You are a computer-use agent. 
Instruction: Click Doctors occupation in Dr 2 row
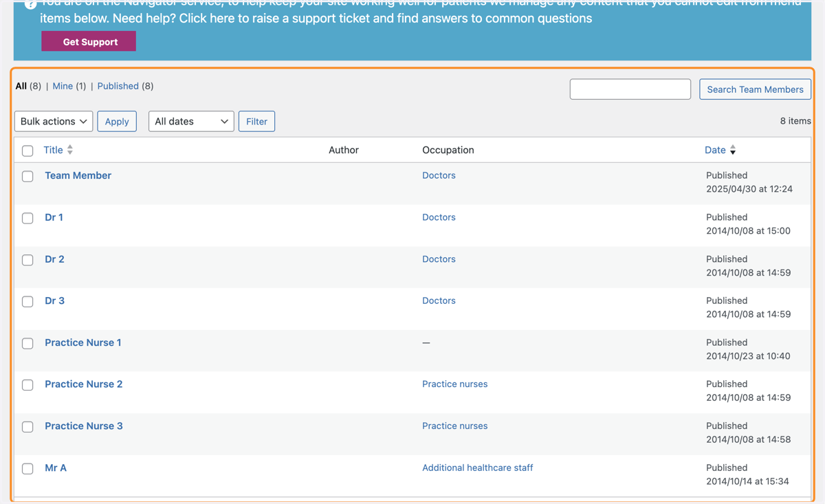pos(439,259)
